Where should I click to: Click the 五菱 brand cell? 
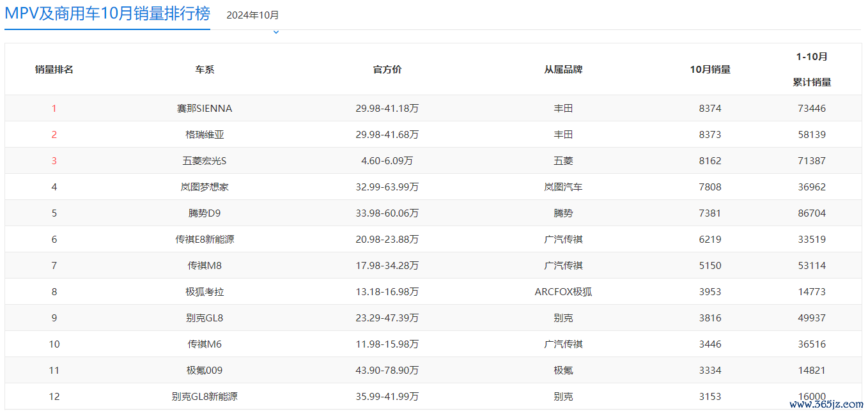563,161
